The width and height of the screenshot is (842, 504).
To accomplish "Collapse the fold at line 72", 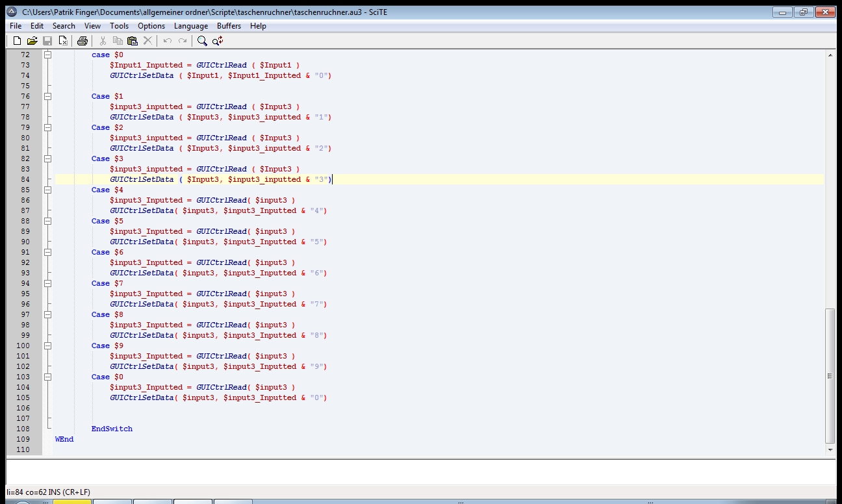I will [47, 55].
